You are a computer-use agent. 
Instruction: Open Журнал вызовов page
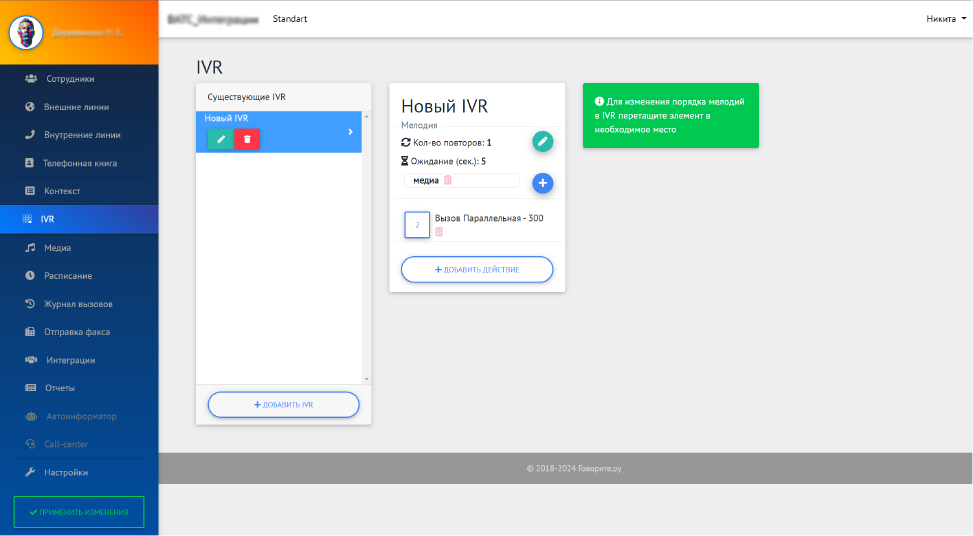coord(79,303)
